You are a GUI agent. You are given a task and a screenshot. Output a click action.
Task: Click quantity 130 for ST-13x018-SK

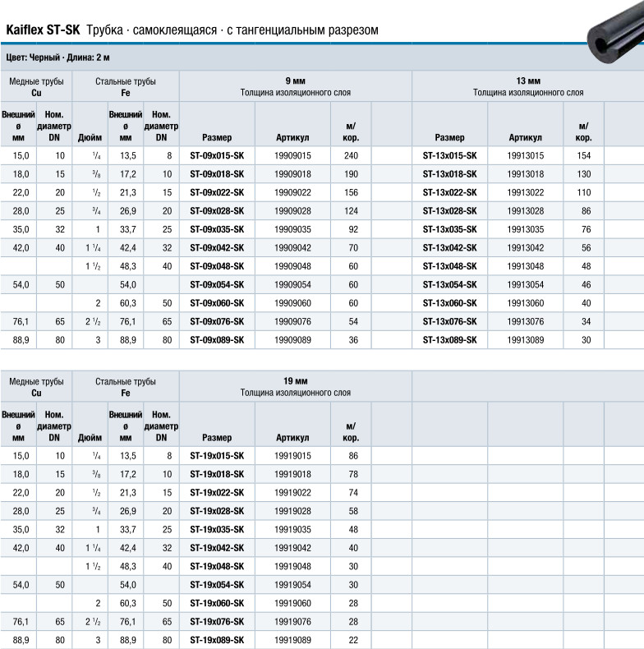point(584,174)
